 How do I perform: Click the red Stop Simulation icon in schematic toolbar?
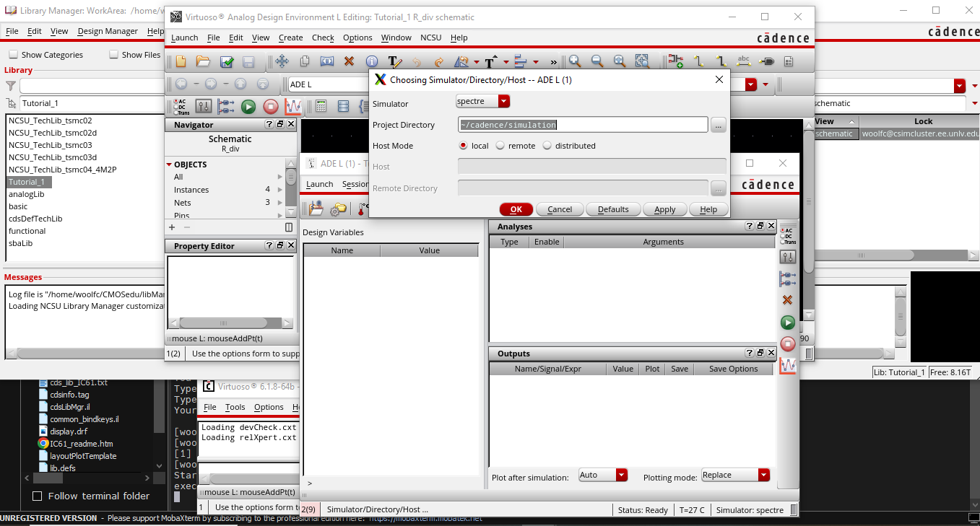coord(271,107)
